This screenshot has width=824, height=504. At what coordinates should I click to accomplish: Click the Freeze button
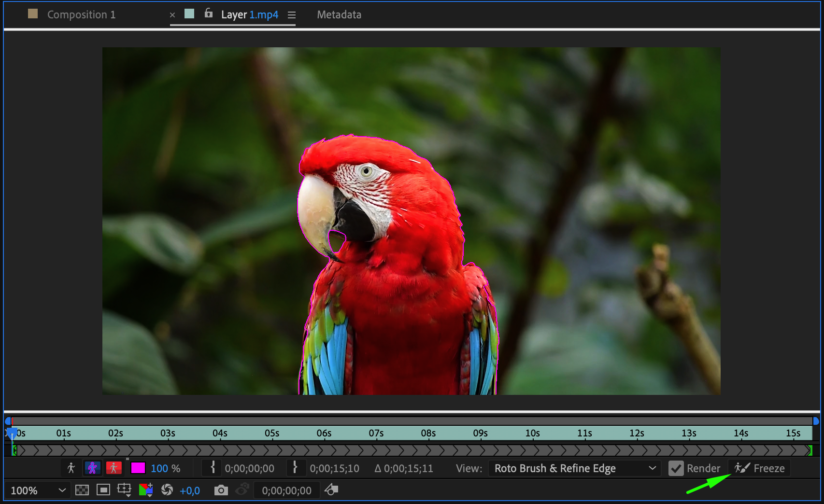coord(760,468)
